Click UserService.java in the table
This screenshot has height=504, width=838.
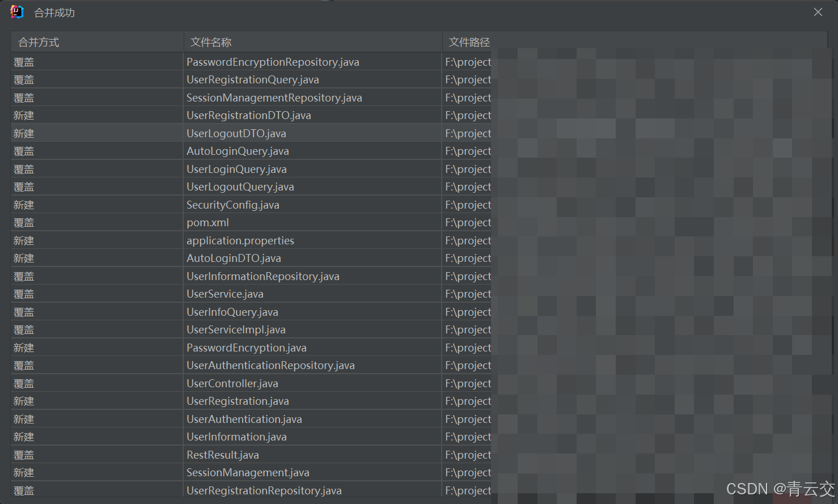[225, 294]
